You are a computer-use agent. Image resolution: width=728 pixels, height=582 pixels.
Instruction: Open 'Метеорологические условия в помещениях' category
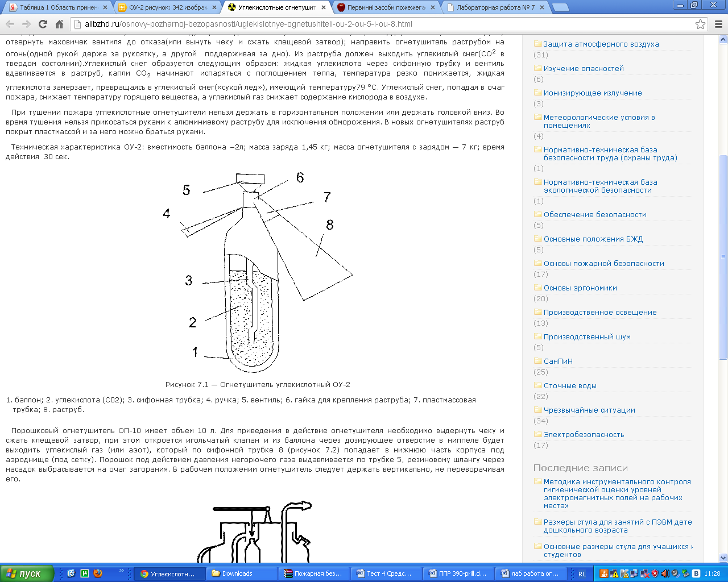[599, 121]
